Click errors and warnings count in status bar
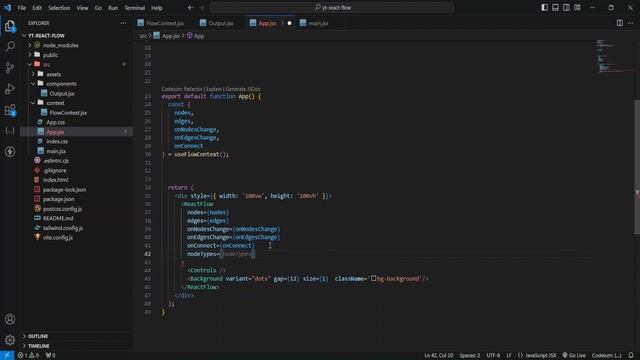 pyautogui.click(x=28, y=356)
